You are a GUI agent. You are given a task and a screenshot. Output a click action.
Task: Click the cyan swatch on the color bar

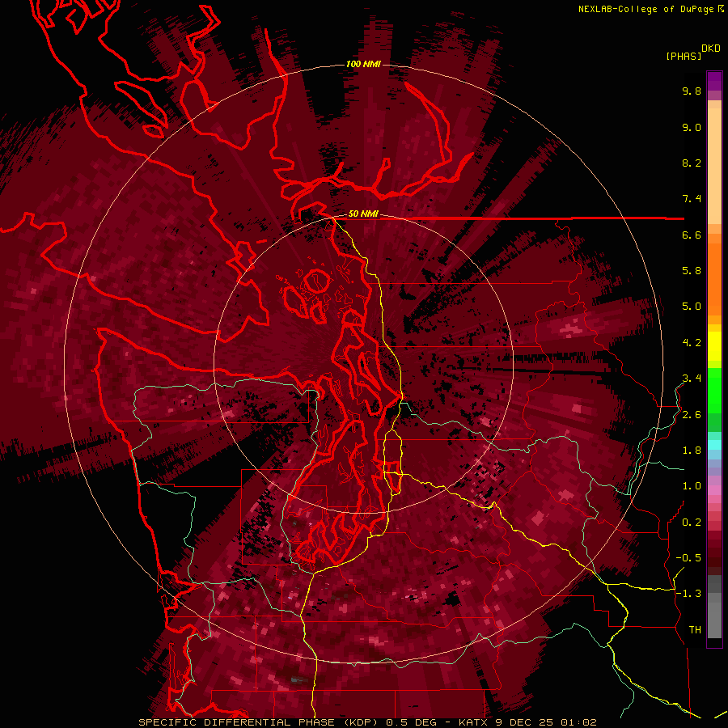(x=714, y=444)
